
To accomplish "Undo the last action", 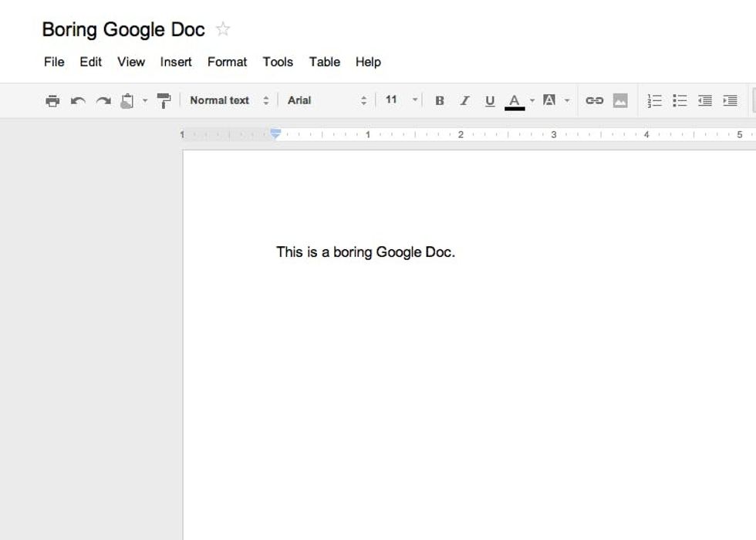I will 78,101.
